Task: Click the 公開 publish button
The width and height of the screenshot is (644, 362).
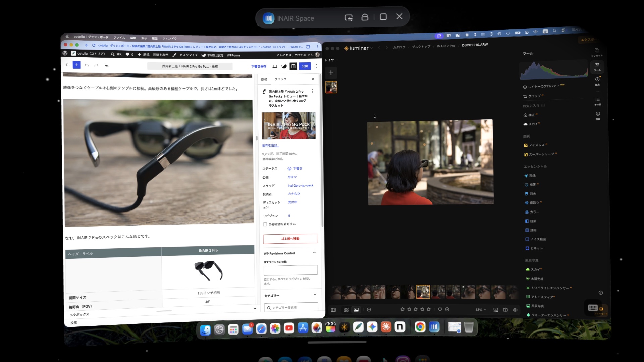Action: click(305, 66)
